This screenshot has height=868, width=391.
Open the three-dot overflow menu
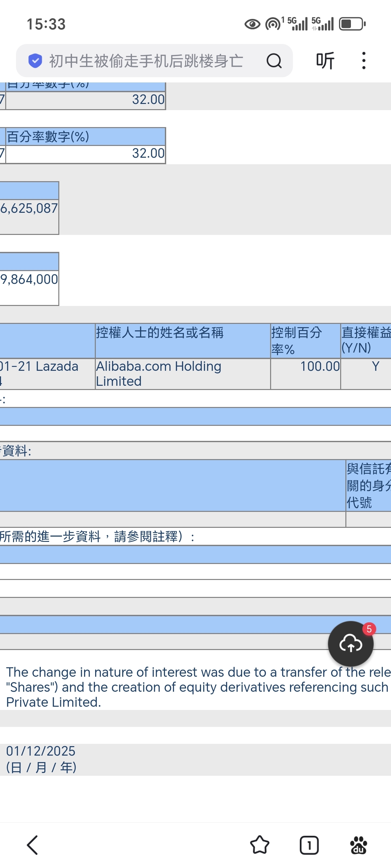tap(363, 61)
